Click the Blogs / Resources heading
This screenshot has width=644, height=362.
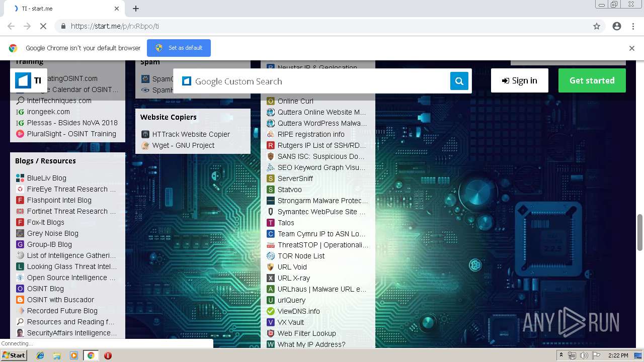tap(45, 161)
